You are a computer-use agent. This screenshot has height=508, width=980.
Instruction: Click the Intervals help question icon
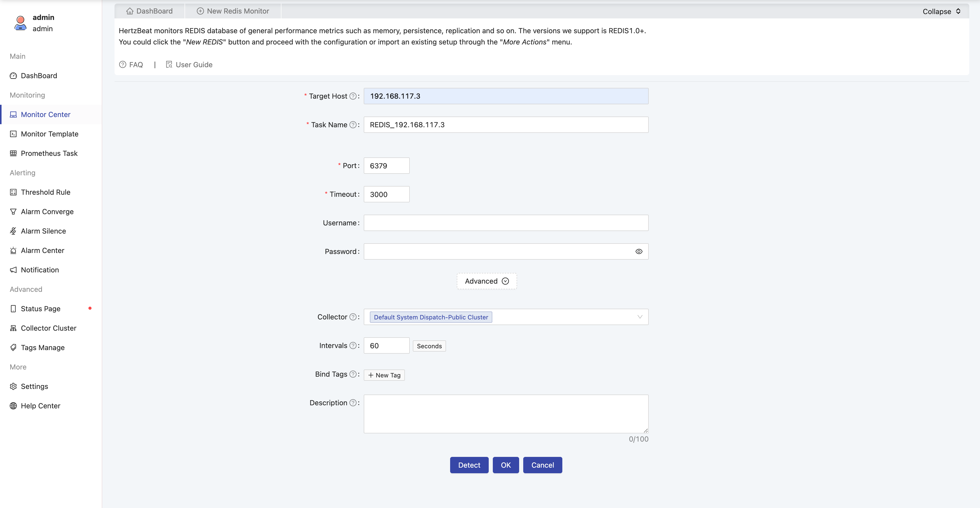click(x=353, y=345)
